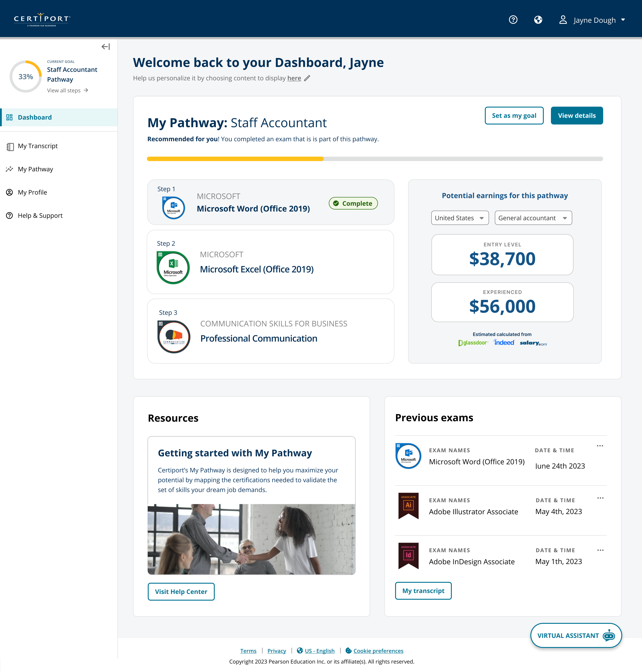The height and width of the screenshot is (672, 642).
Task: Click the Terms footer link
Action: (x=248, y=651)
